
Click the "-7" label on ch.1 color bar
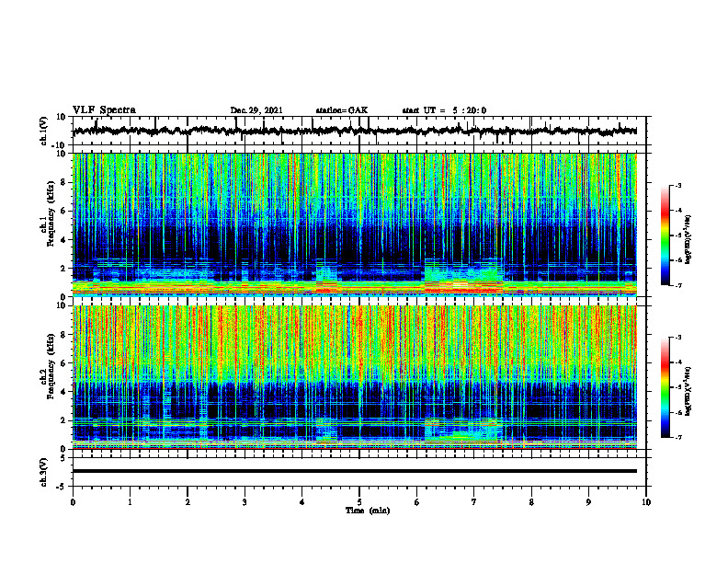coord(678,285)
